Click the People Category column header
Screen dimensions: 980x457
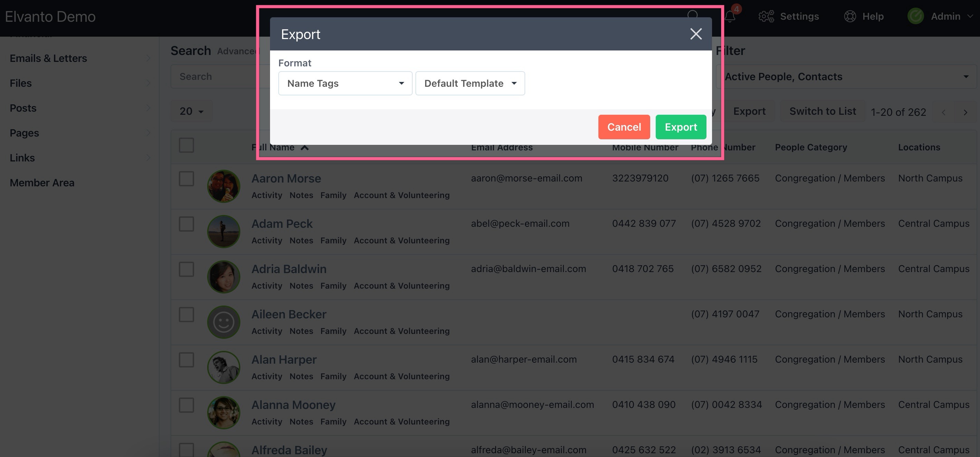(x=811, y=147)
